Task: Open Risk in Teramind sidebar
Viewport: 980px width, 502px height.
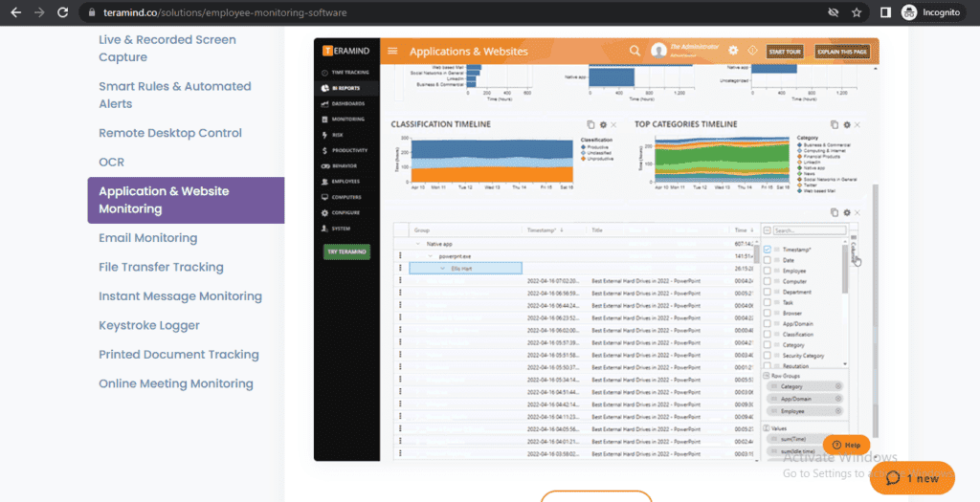Action: (345, 135)
